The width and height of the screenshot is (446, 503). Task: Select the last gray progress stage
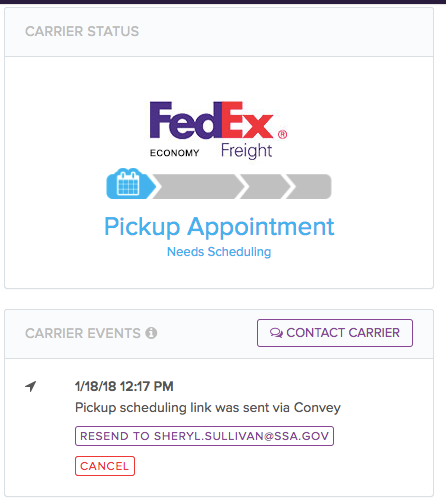(x=309, y=186)
